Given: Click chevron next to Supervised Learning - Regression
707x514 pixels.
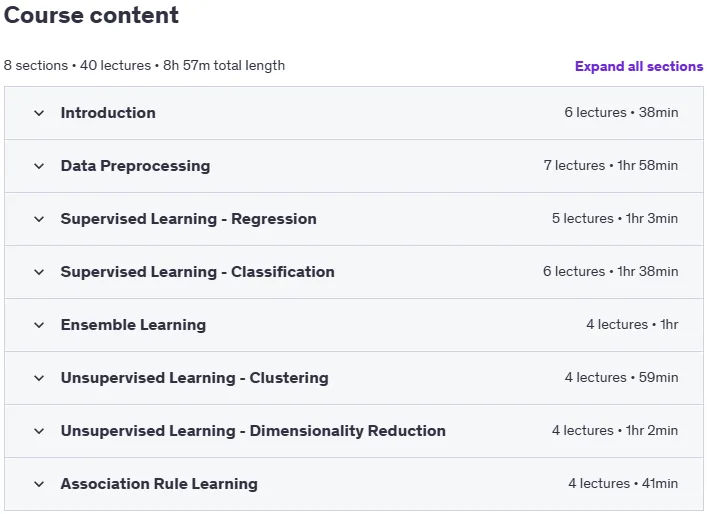Looking at the screenshot, I should [39, 219].
